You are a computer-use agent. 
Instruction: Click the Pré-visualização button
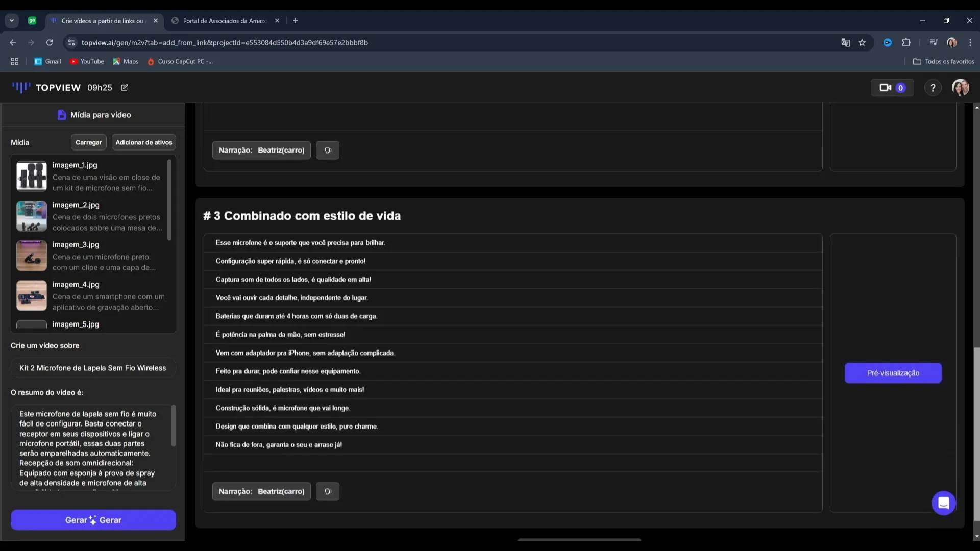[x=893, y=373]
